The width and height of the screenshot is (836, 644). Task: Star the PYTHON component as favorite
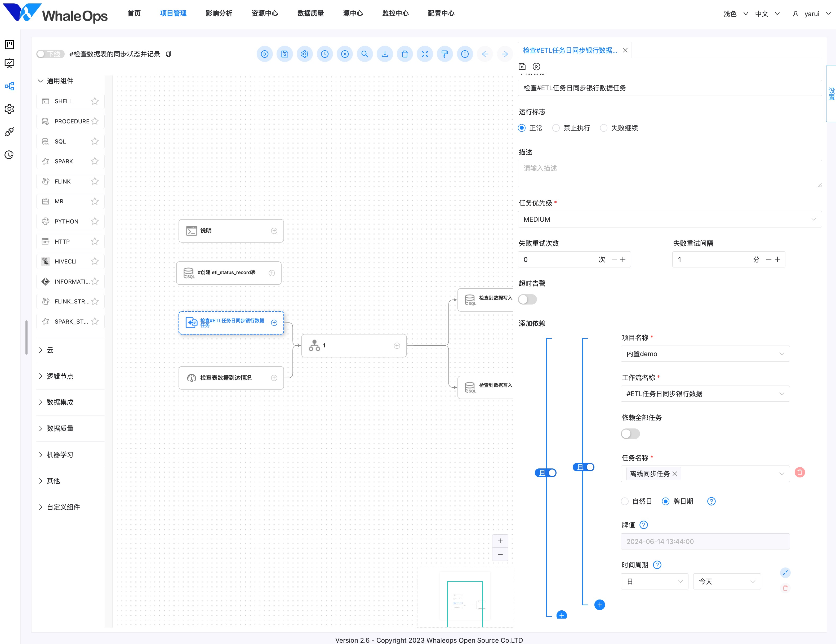(95, 221)
